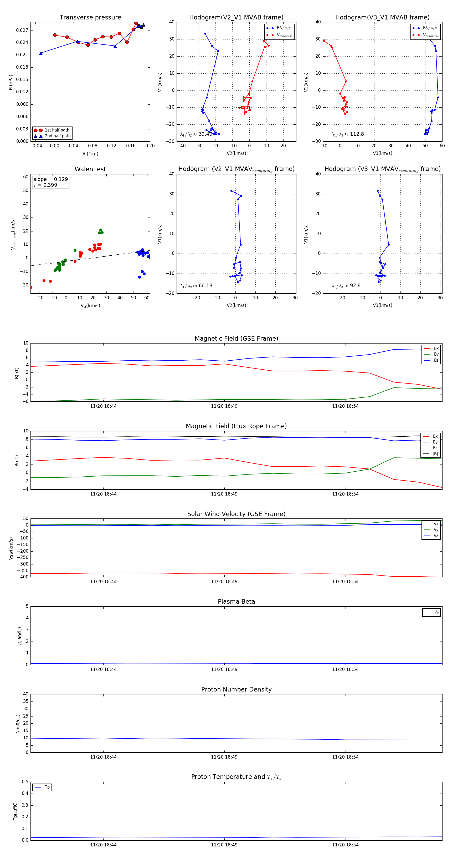This screenshot has height=868, width=473.
Task: Click '11/20 18:44' tick under Proton Number Density
Action: 103,757
